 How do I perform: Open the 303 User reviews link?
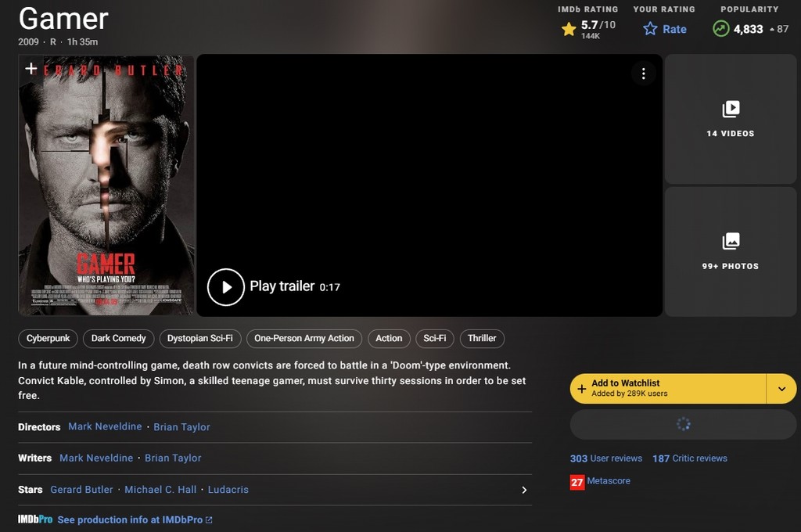(x=606, y=458)
